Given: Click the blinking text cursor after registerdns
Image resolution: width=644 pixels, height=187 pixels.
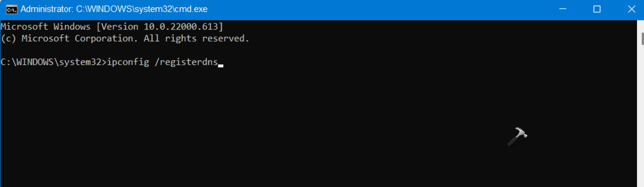Looking at the screenshot, I should click(x=221, y=65).
